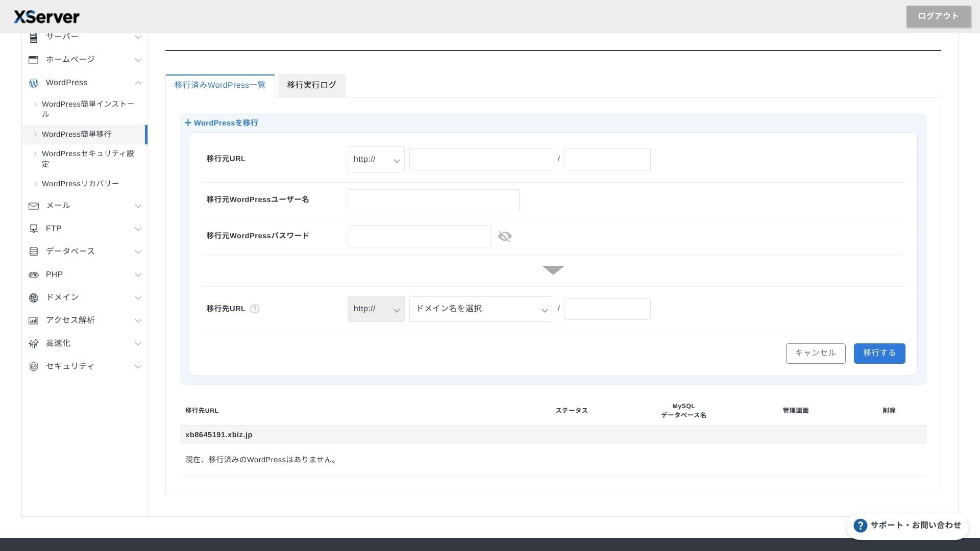Image resolution: width=980 pixels, height=551 pixels.
Task: Click the server icon in sidebar
Action: (34, 37)
